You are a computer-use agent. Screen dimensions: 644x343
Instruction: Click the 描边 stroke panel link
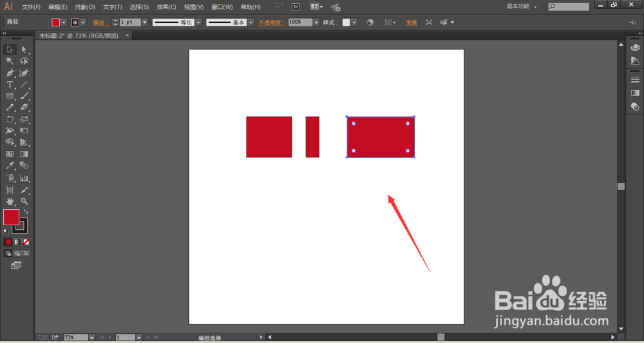tap(100, 23)
